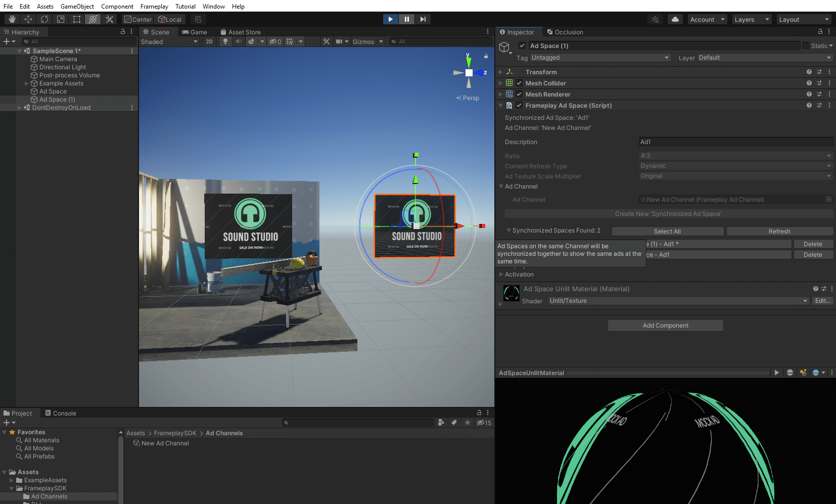The width and height of the screenshot is (836, 504).
Task: Select Ad Space (1) in Hierarchy
Action: pyautogui.click(x=57, y=100)
